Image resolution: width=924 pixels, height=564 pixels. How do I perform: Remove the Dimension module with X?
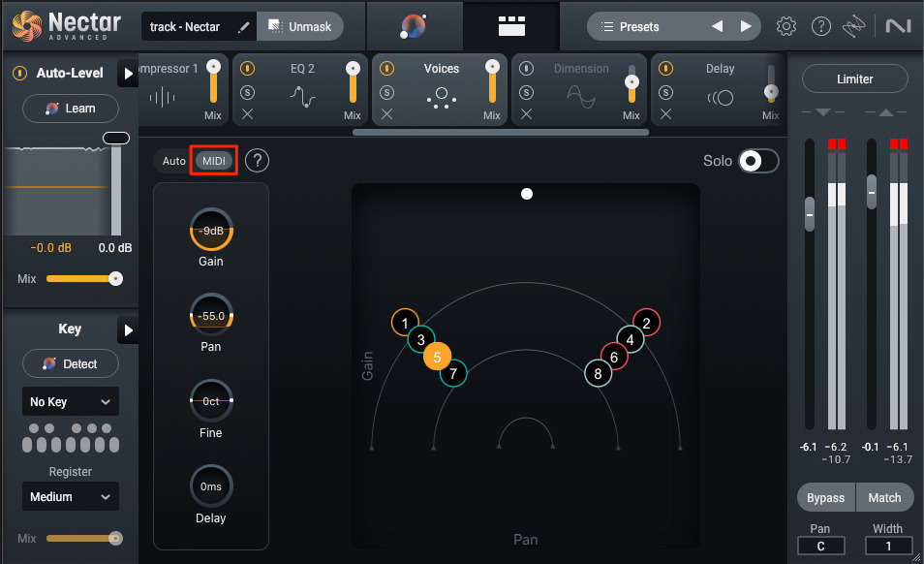pyautogui.click(x=526, y=114)
